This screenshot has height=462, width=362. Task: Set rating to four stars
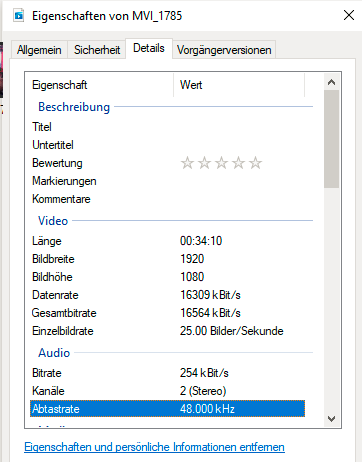pos(238,163)
